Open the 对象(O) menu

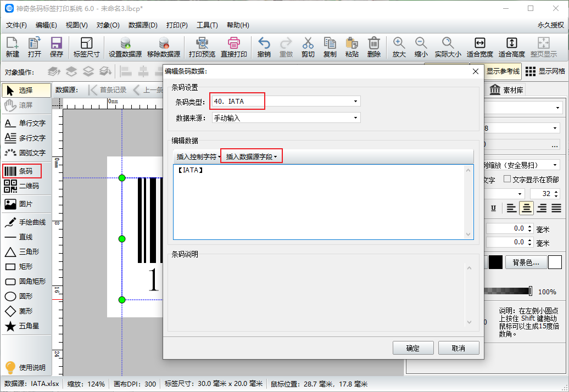click(x=108, y=25)
